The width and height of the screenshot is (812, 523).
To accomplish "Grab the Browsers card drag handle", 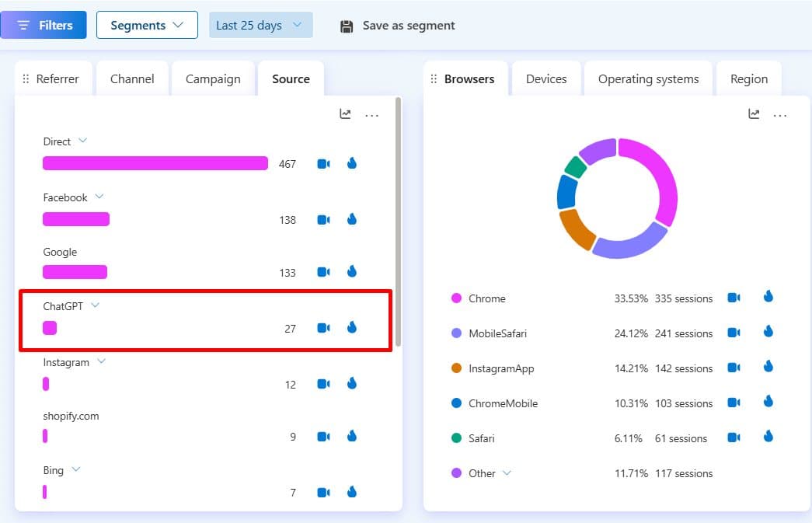I will [x=434, y=79].
